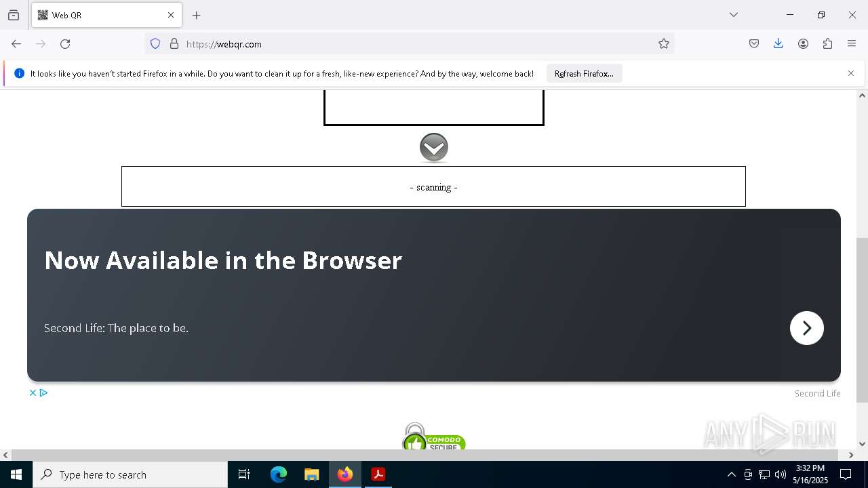Image resolution: width=868 pixels, height=488 pixels.
Task: Reload the current page
Action: click(65, 44)
